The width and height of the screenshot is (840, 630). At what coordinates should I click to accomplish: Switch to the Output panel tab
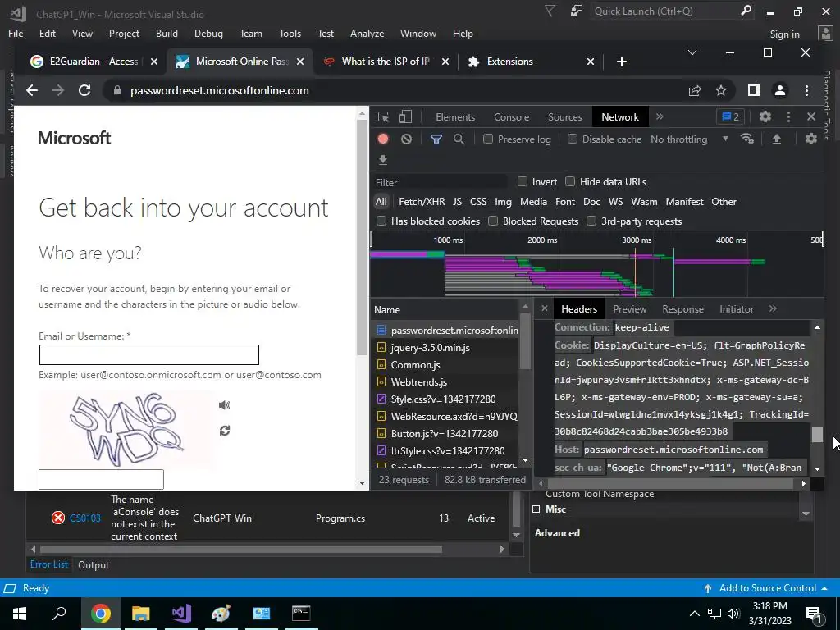[94, 564]
